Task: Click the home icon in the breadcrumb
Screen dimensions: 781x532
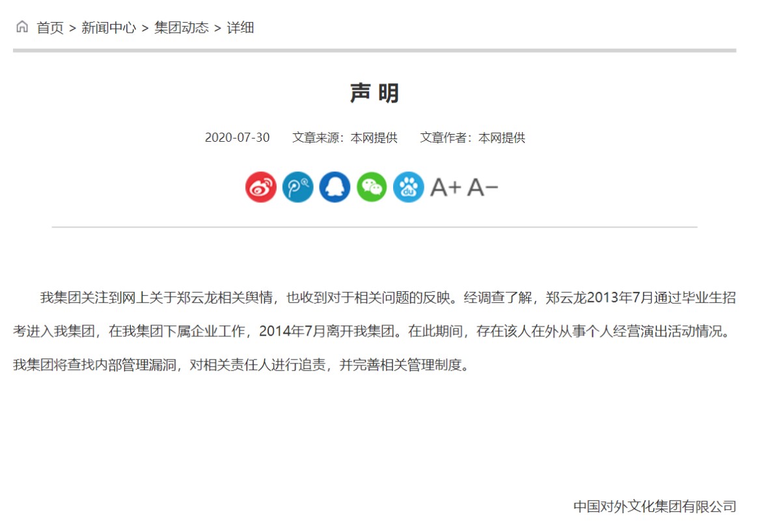Action: pyautogui.click(x=22, y=27)
